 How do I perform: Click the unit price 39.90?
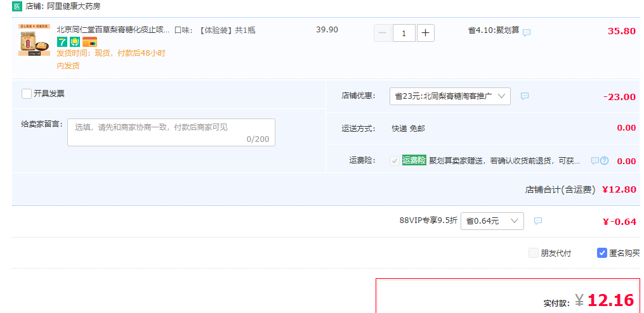point(327,30)
